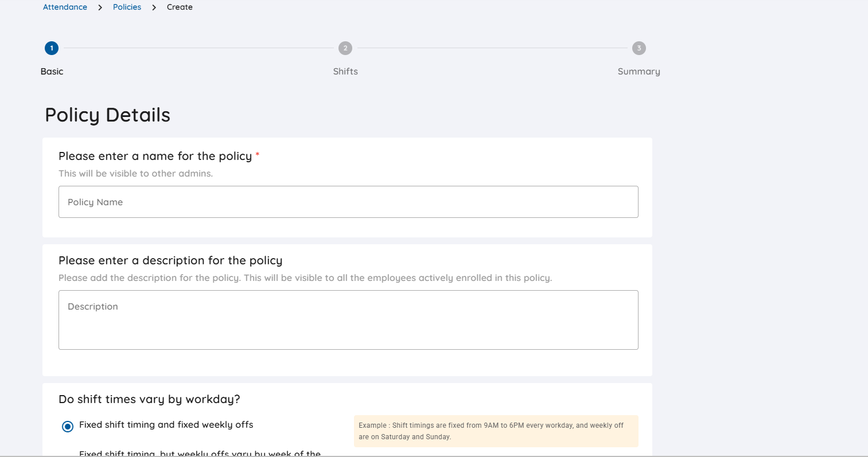The height and width of the screenshot is (457, 868).
Task: Select the Basic step label
Action: (52, 72)
